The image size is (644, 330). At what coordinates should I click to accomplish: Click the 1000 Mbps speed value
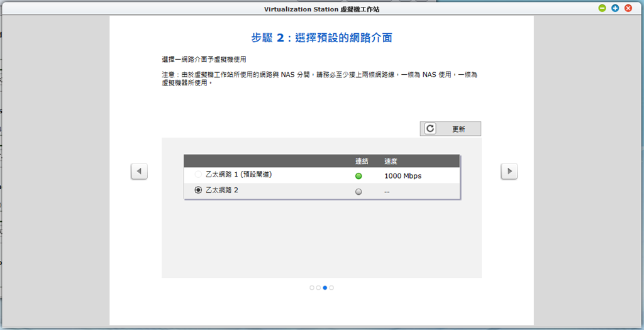coord(403,176)
